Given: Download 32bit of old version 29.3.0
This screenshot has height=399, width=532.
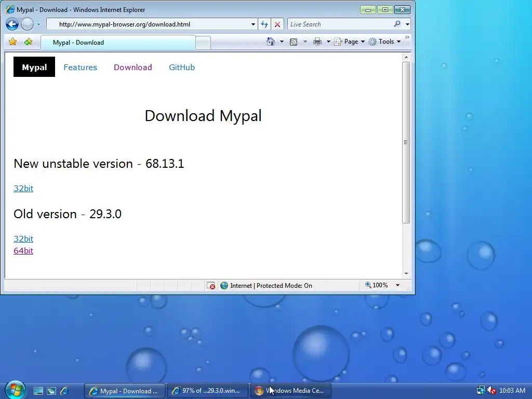Looking at the screenshot, I should click(23, 239).
